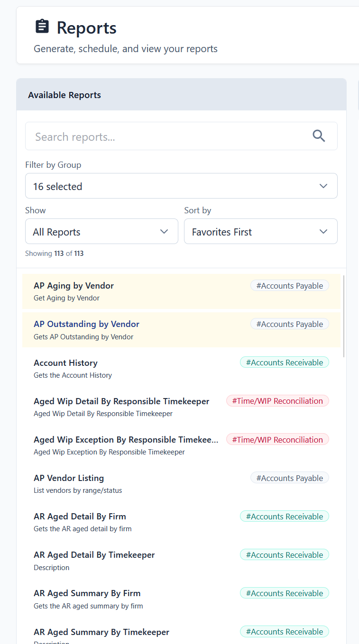Open the Sort by Favorites First dropdown

coord(260,231)
